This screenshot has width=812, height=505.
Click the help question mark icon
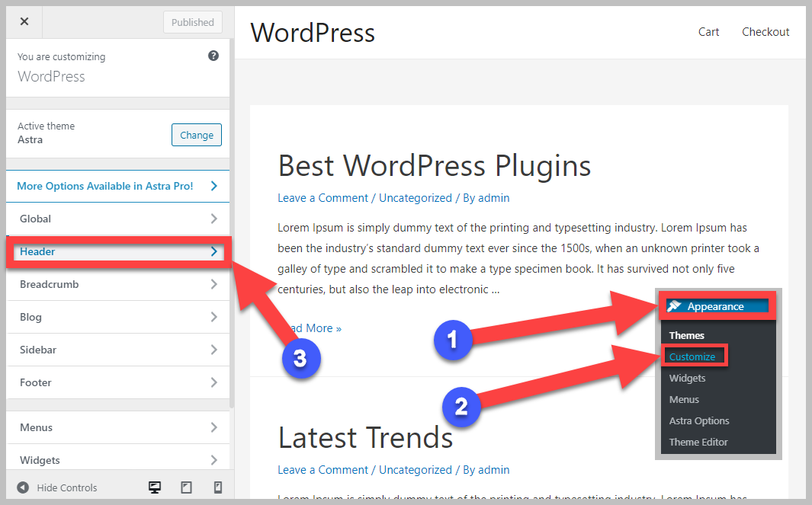213,56
